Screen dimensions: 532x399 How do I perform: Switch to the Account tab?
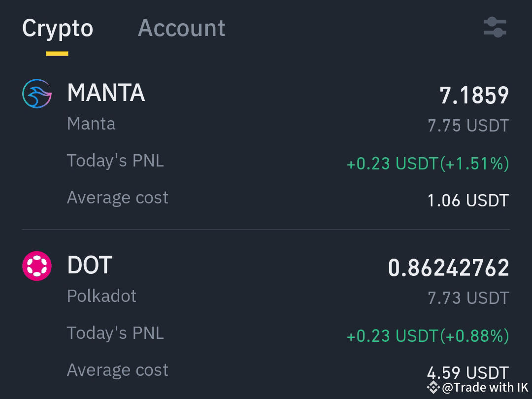(x=181, y=28)
